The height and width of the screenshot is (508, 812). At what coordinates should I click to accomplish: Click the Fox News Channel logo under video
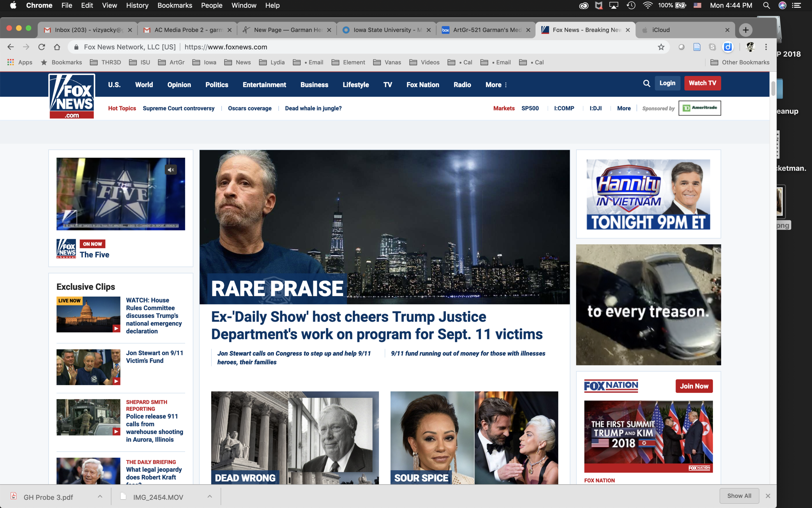66,249
